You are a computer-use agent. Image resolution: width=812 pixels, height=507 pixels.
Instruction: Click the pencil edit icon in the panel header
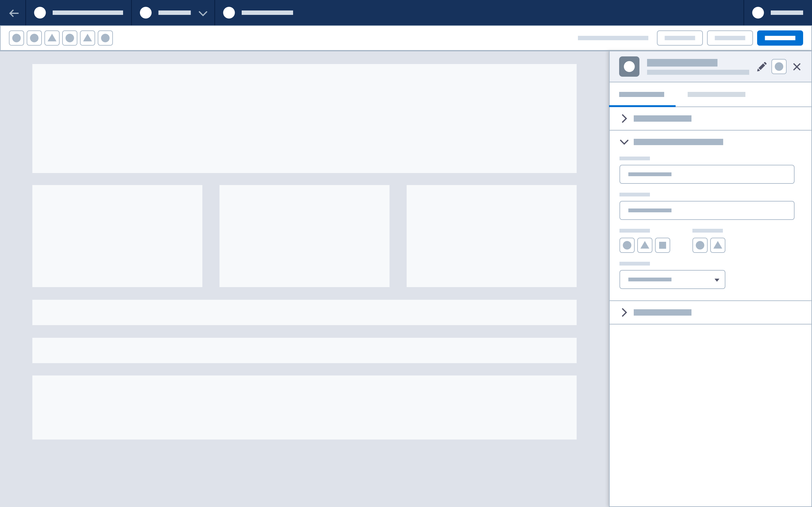coord(762,67)
